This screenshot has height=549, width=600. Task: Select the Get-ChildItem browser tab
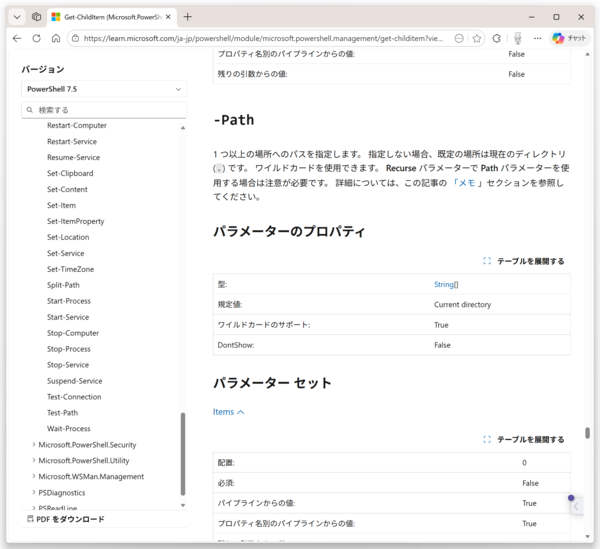click(x=112, y=17)
